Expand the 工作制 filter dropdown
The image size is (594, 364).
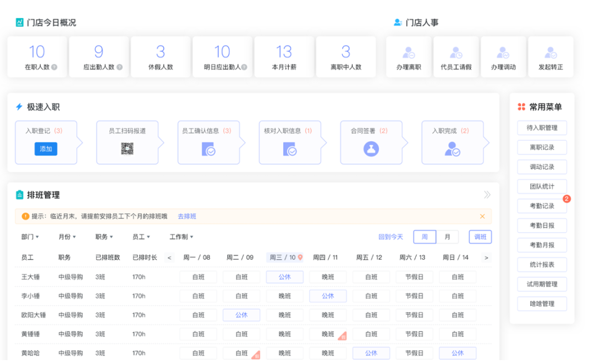click(x=182, y=237)
